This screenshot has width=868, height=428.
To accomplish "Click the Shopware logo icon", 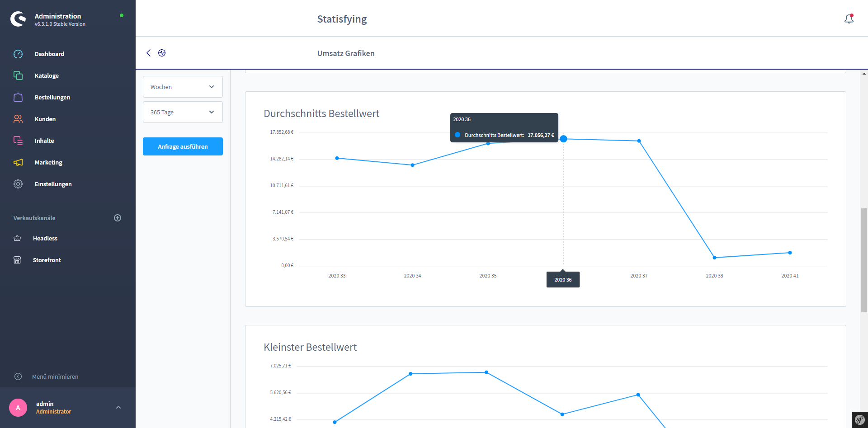I will point(18,19).
